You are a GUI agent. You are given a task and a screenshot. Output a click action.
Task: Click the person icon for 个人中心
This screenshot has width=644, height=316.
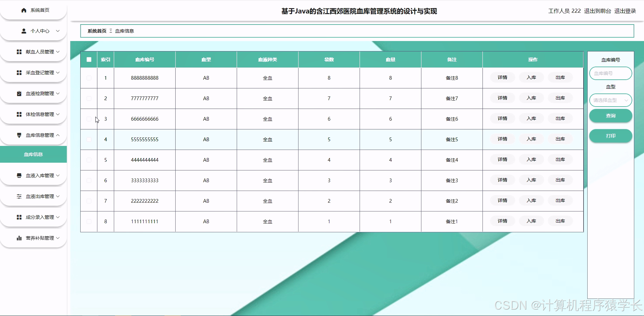[24, 31]
